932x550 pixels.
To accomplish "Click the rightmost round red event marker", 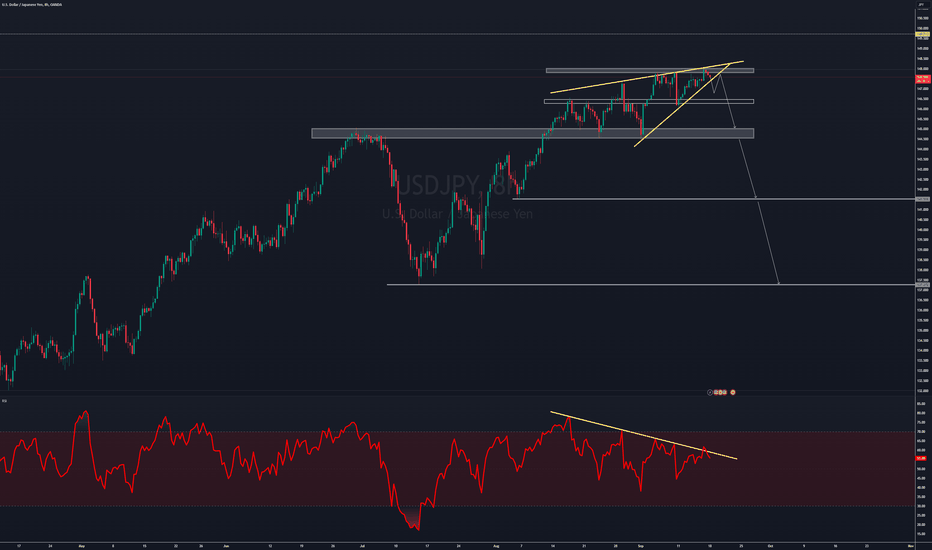I will pyautogui.click(x=733, y=392).
